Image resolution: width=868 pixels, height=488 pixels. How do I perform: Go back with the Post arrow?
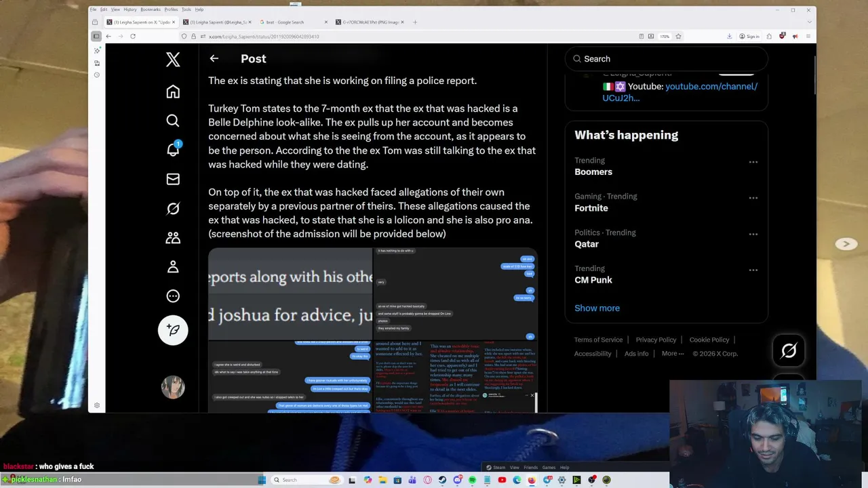point(214,59)
